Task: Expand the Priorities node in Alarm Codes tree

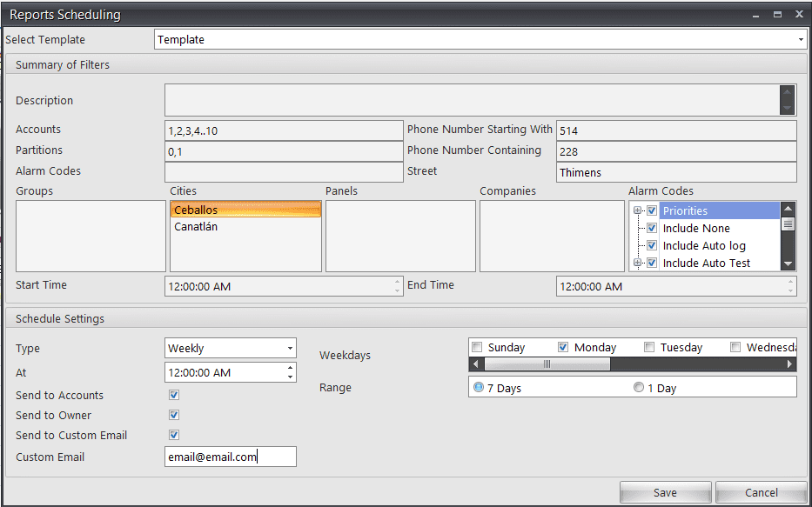Action: pos(637,210)
